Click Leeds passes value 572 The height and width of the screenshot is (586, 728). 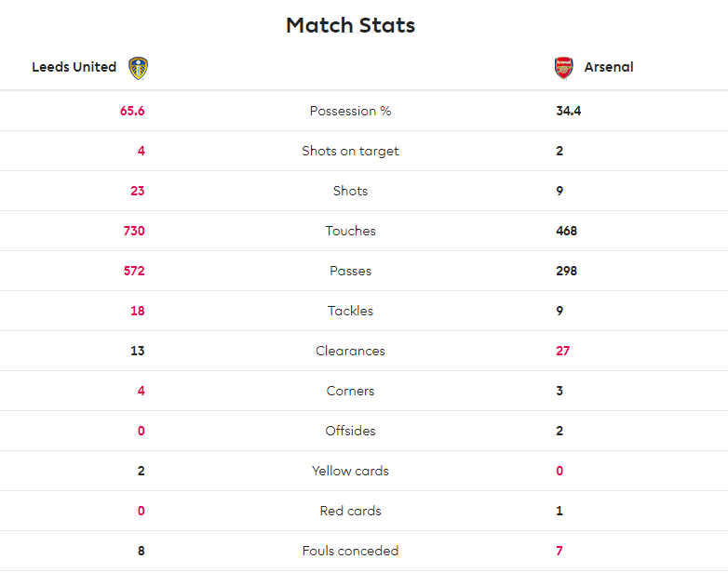click(x=134, y=271)
